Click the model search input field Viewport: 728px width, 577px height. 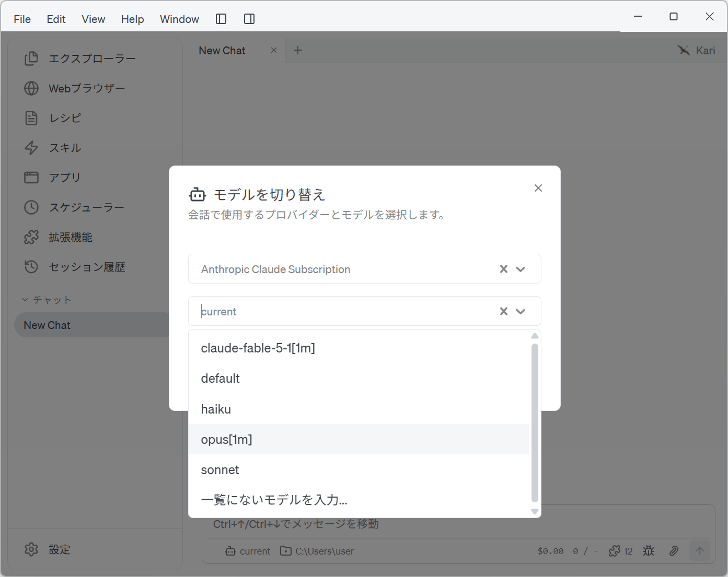click(345, 311)
